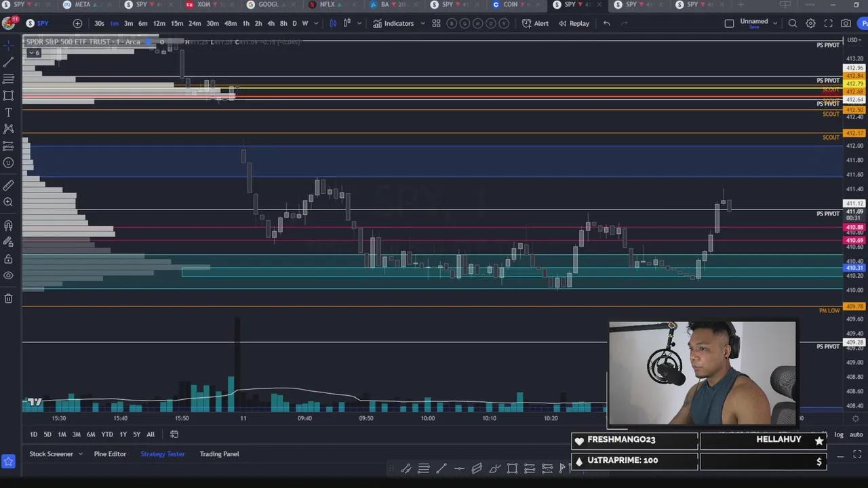Select the 30s timeframe

(x=99, y=23)
